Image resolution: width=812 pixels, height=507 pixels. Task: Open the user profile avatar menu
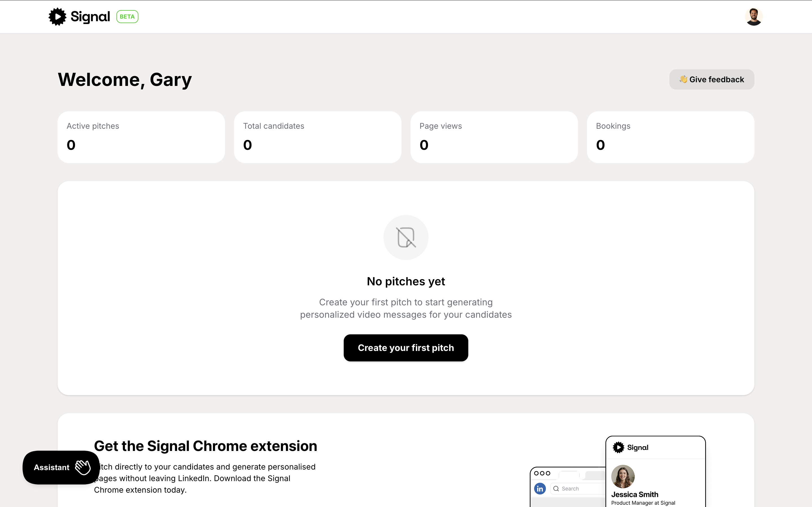(x=753, y=16)
